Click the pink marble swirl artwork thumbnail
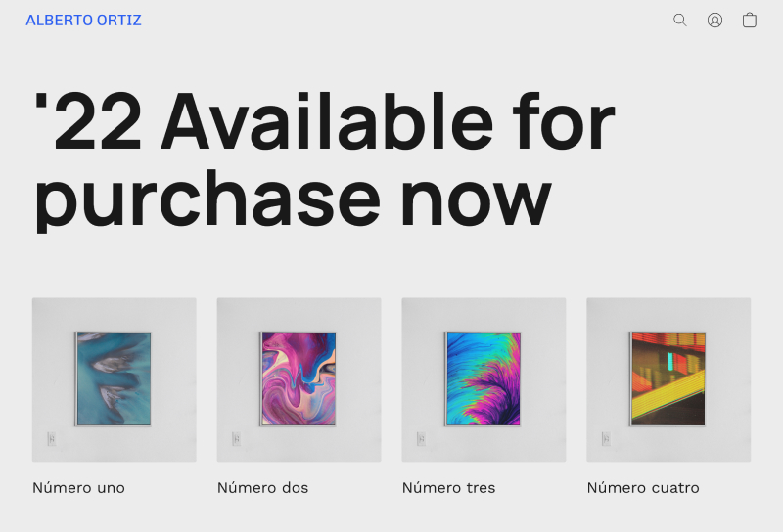The width and height of the screenshot is (783, 532). click(299, 378)
